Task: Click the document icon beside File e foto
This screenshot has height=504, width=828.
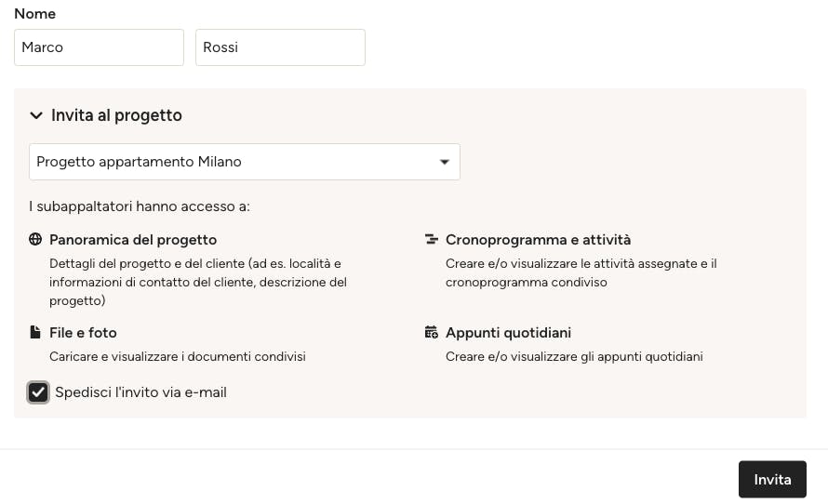Action: [35, 332]
